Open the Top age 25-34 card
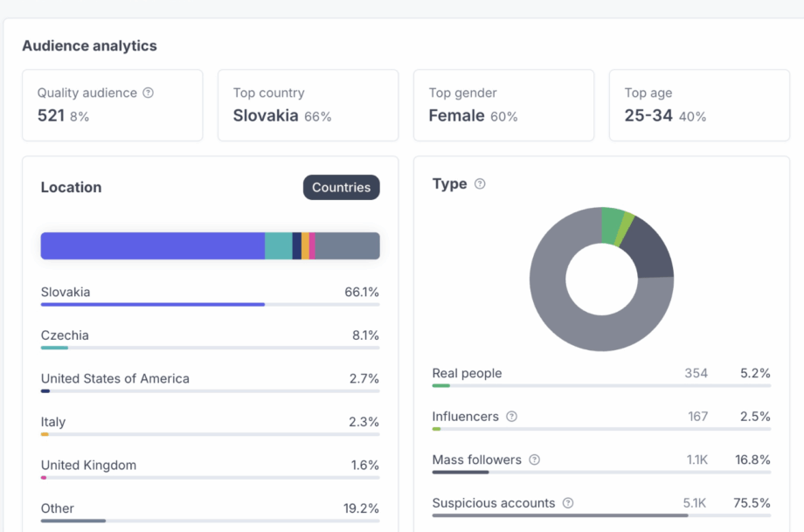 click(698, 105)
